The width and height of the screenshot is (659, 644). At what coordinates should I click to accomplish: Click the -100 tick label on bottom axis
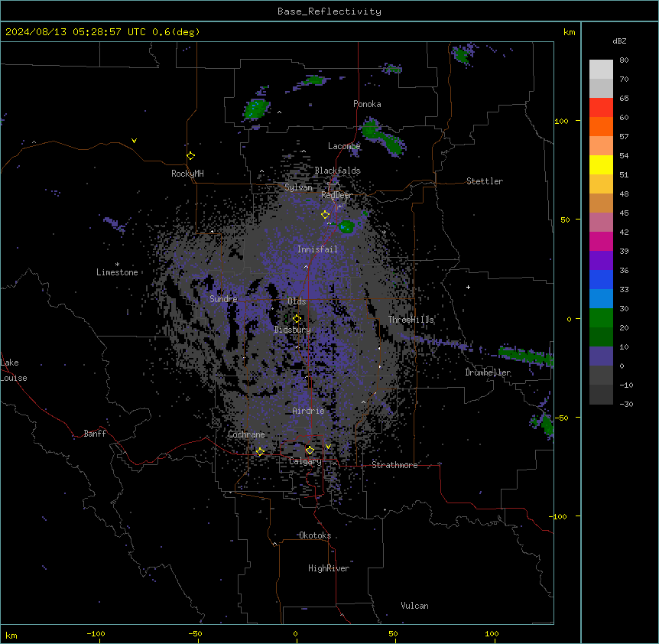[96, 634]
